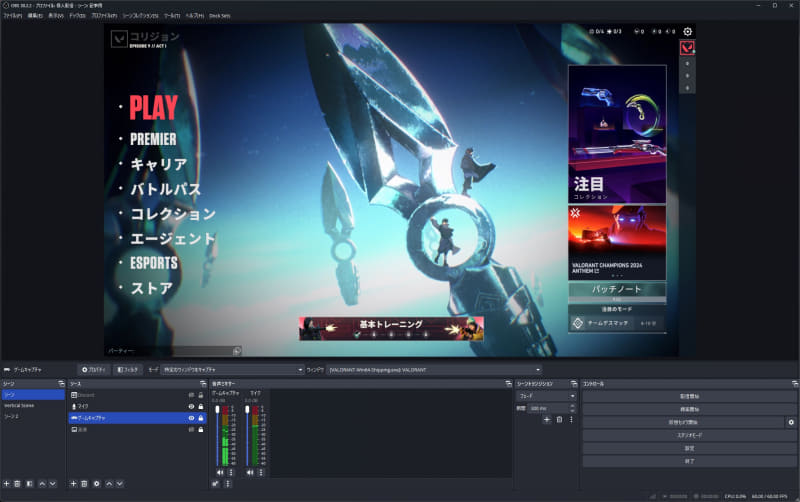Show the hidden Discord source
Screen dimensions: 800x502
click(191, 395)
